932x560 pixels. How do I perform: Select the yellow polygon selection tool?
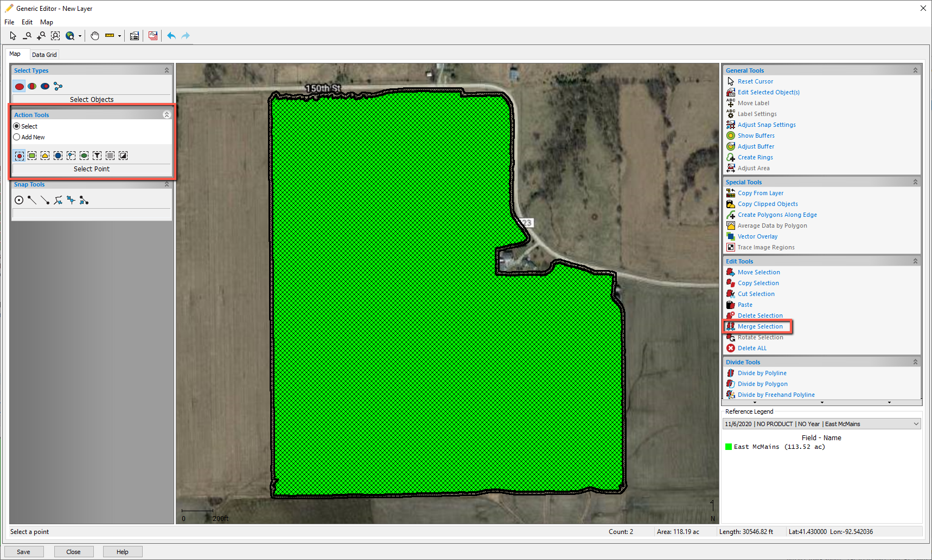click(x=45, y=156)
